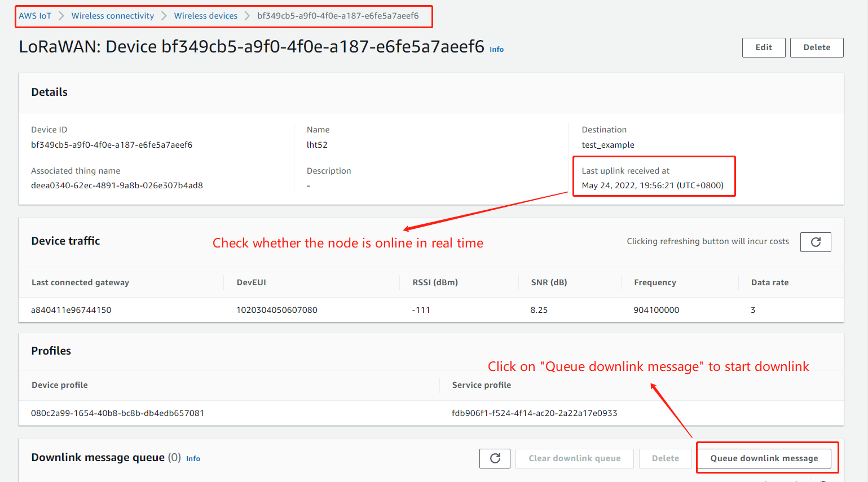Viewport: 868px width, 482px height.
Task: Click the Device traffic section heading
Action: click(x=65, y=241)
